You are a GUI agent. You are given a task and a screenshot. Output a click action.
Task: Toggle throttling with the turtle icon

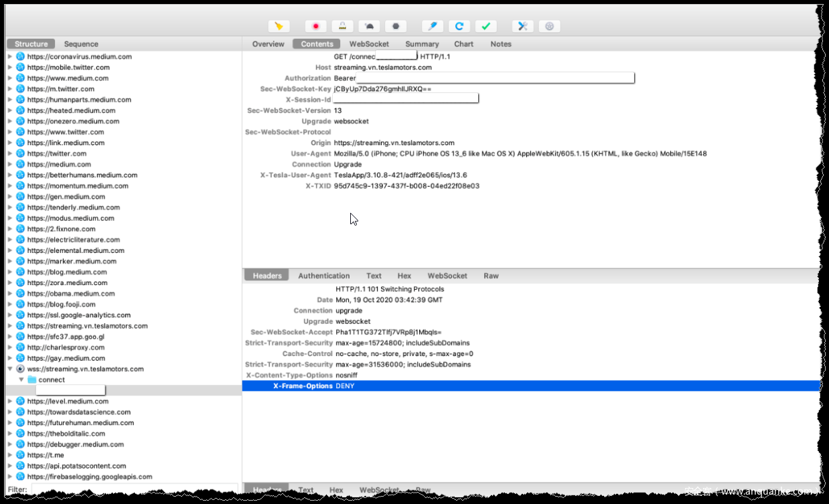[x=369, y=26]
